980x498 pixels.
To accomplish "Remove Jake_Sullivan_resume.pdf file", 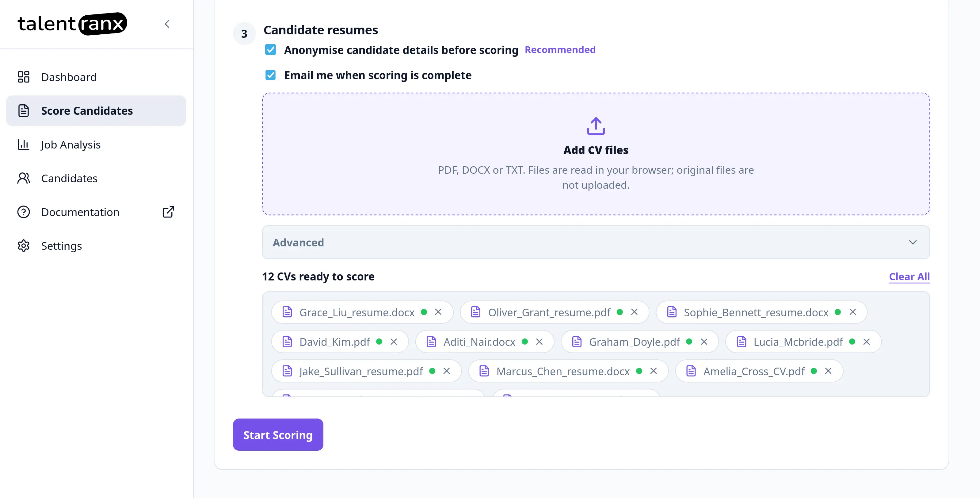I will point(447,371).
